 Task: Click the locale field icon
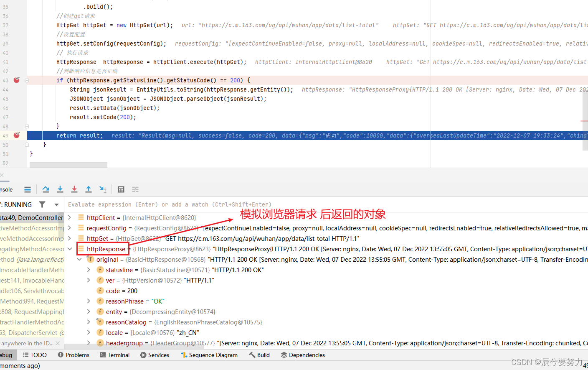point(100,332)
